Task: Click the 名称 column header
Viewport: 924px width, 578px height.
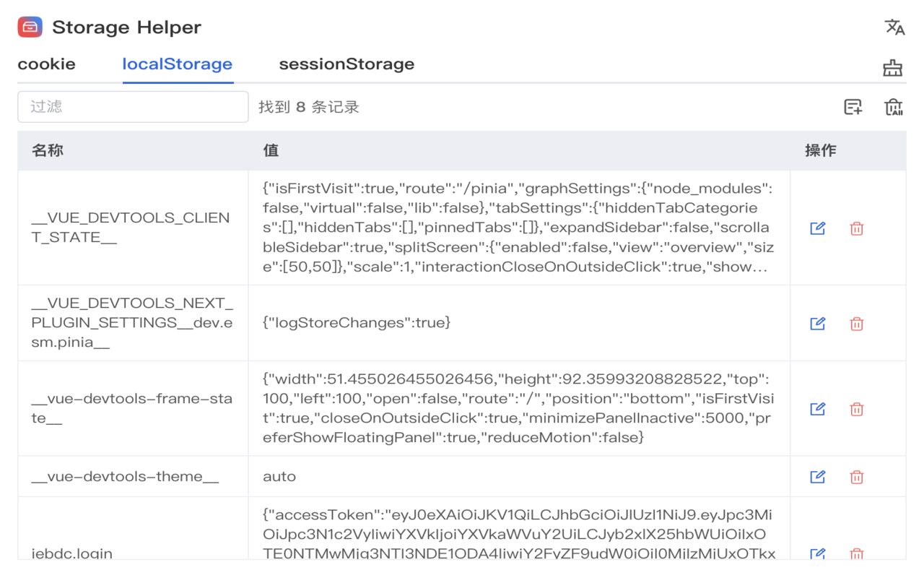Action: 48,150
